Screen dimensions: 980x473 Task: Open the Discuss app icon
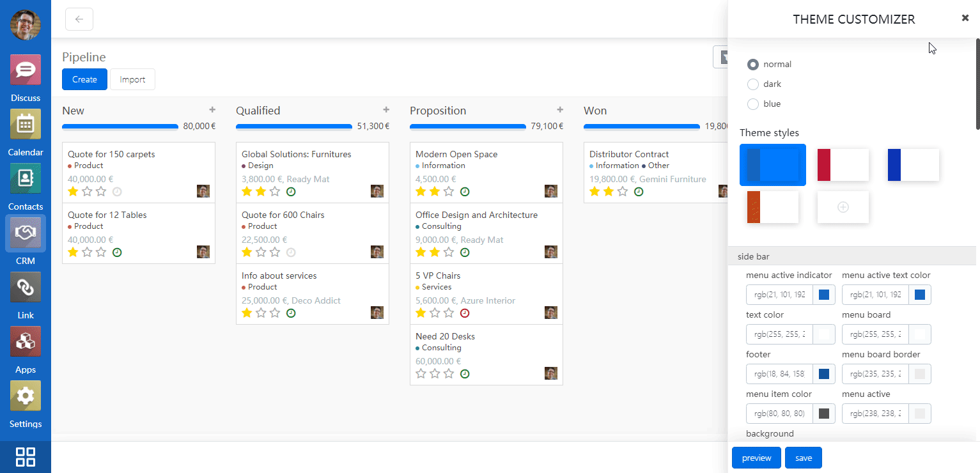click(x=26, y=70)
